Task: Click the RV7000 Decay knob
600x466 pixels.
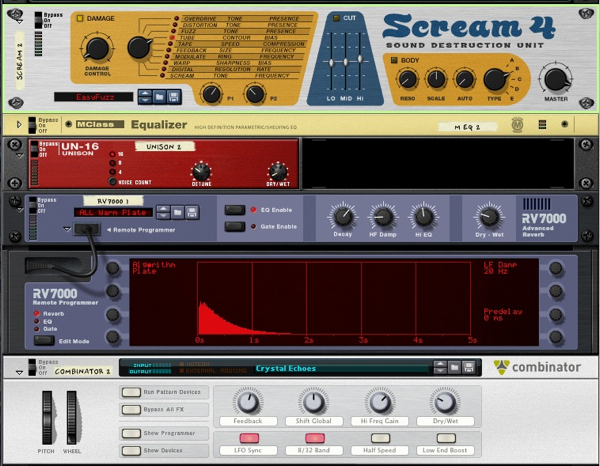Action: 342,217
